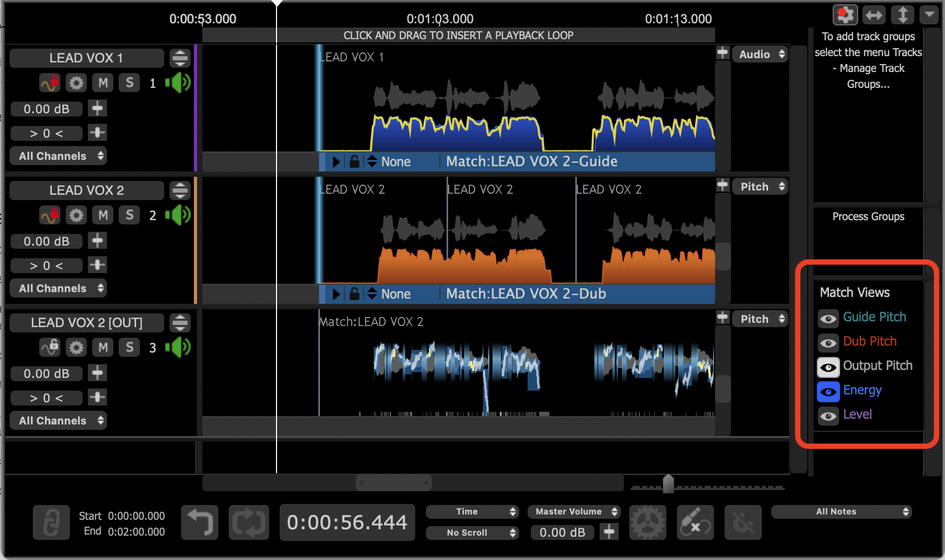
Task: Click the settings gear on LEAD VOX 1 track
Action: click(x=77, y=83)
